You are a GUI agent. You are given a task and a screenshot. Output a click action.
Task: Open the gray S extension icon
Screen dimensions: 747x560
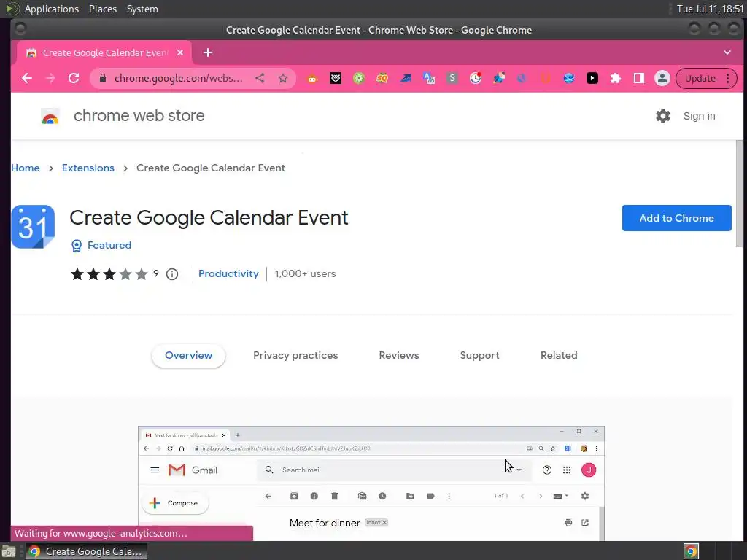coord(452,78)
